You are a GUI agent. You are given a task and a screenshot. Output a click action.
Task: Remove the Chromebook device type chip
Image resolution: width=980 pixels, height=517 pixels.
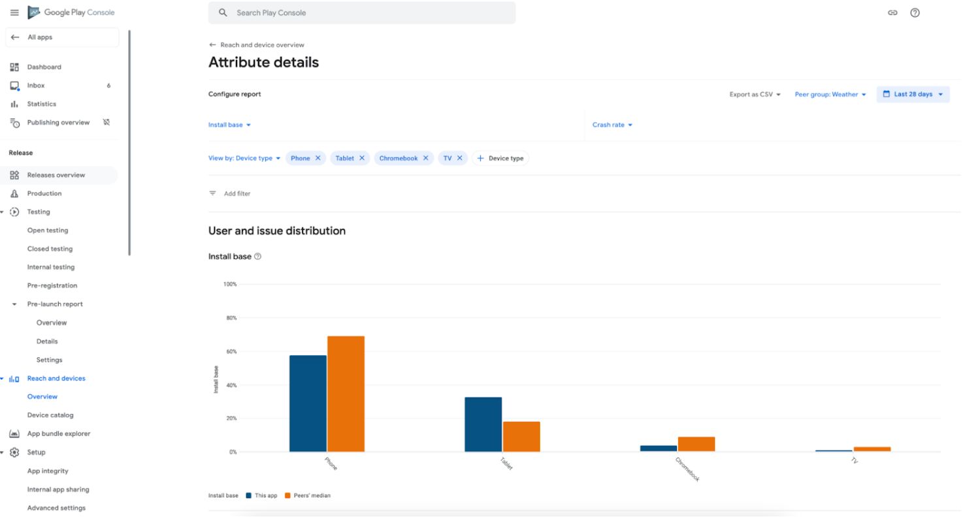pyautogui.click(x=425, y=158)
